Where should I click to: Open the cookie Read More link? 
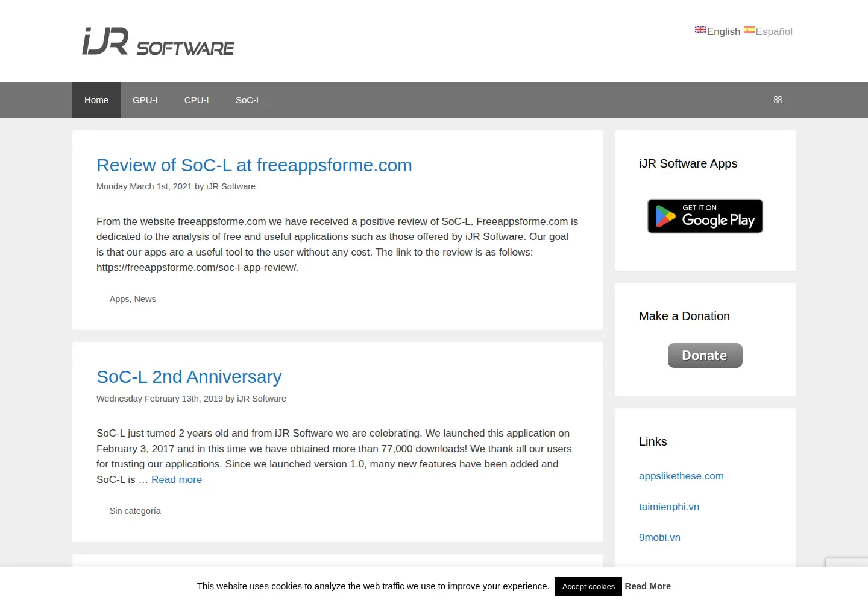coord(648,586)
